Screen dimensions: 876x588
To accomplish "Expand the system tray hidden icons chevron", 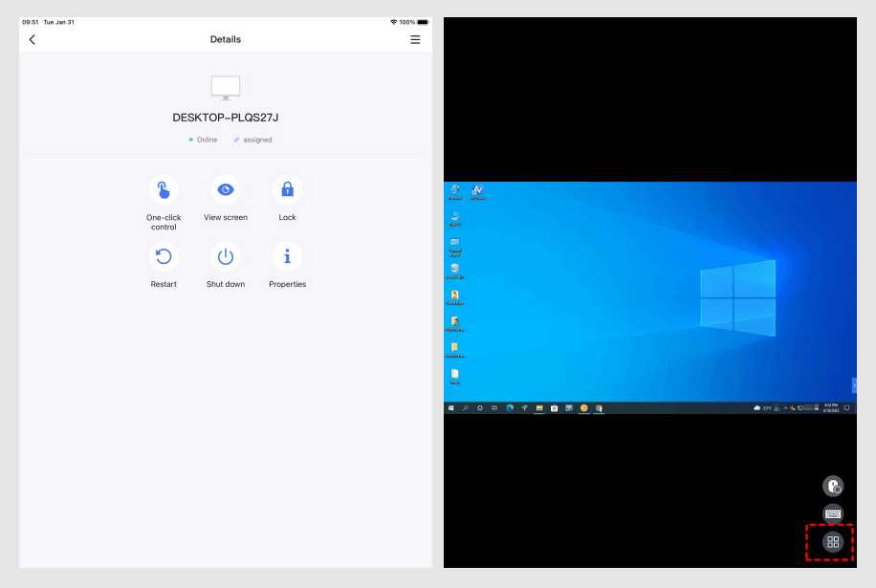I will coord(783,408).
